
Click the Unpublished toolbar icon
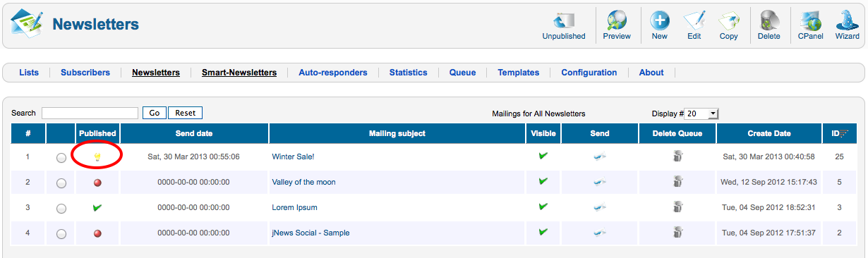pos(563,20)
